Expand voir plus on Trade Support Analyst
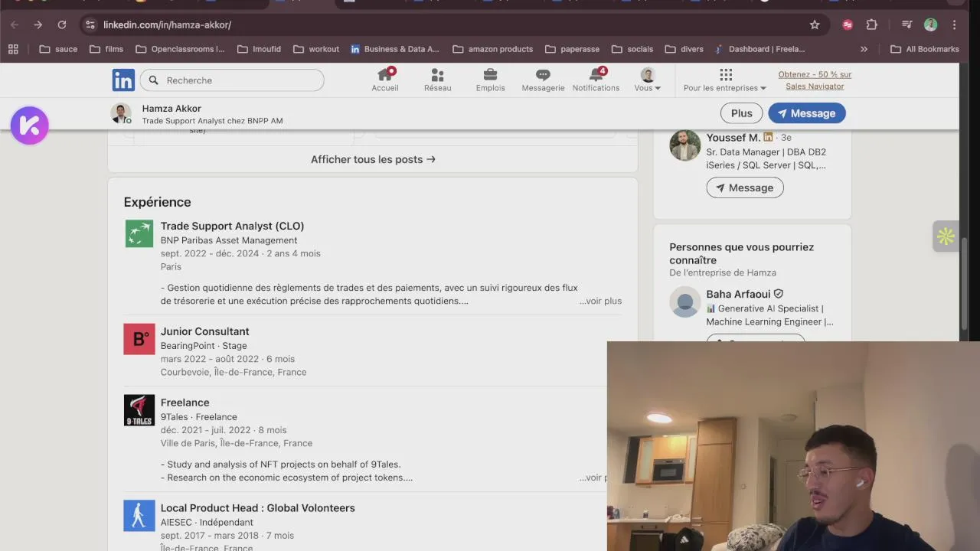 (x=600, y=301)
